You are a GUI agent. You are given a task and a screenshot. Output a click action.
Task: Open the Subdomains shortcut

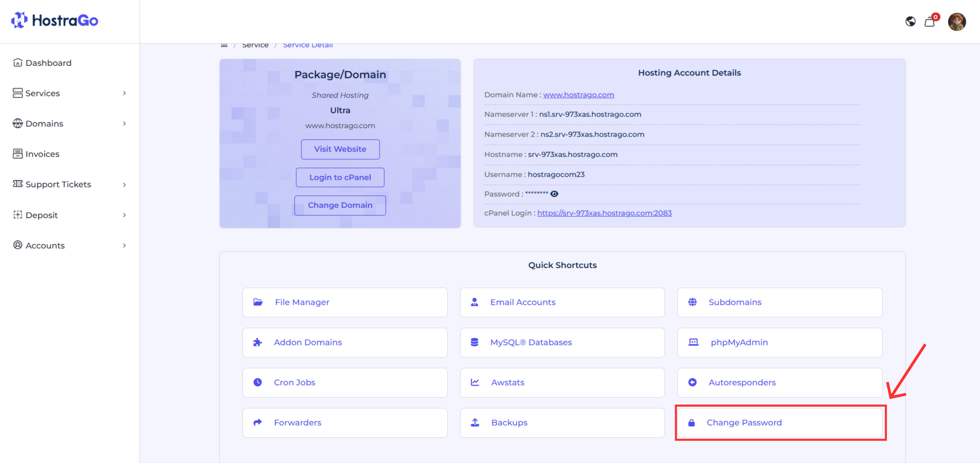[780, 302]
